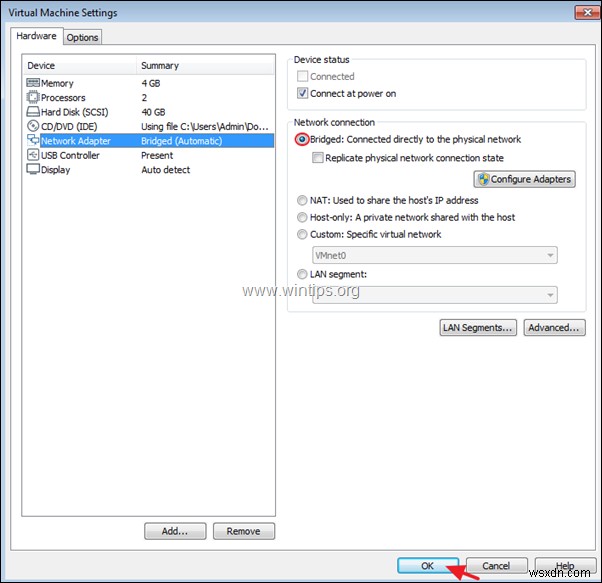This screenshot has width=602, height=583.
Task: Click the USB Controller icon
Action: click(x=33, y=155)
